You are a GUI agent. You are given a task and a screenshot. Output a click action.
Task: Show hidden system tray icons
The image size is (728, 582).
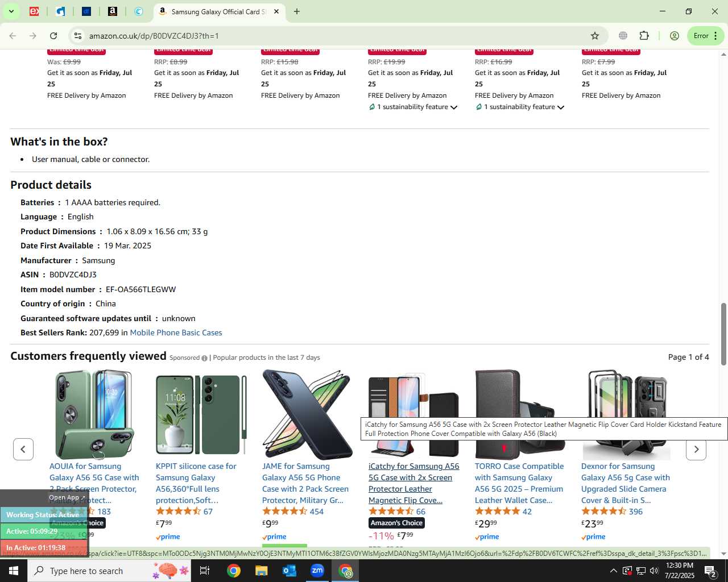click(613, 571)
